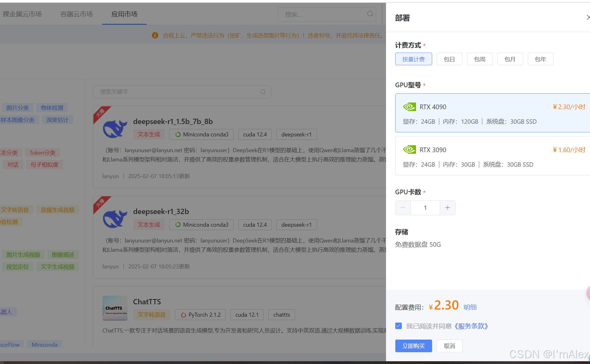Click the cuda 12.1 tag on ChatTTS
This screenshot has width=590, height=364.
click(x=247, y=315)
